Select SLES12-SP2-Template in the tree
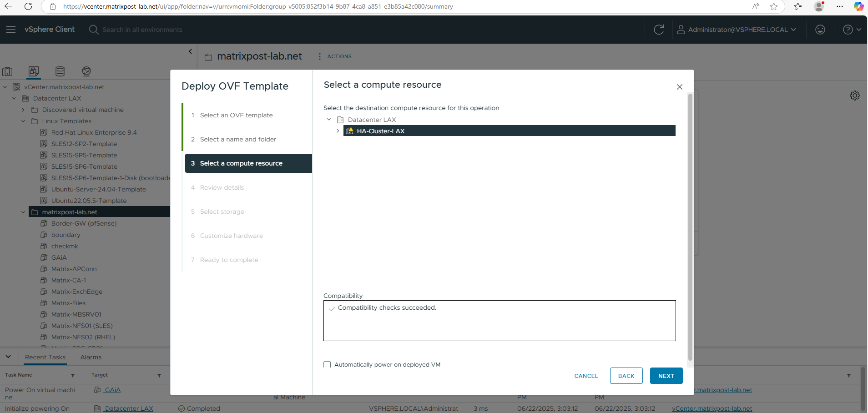Image resolution: width=868 pixels, height=413 pixels. click(84, 144)
